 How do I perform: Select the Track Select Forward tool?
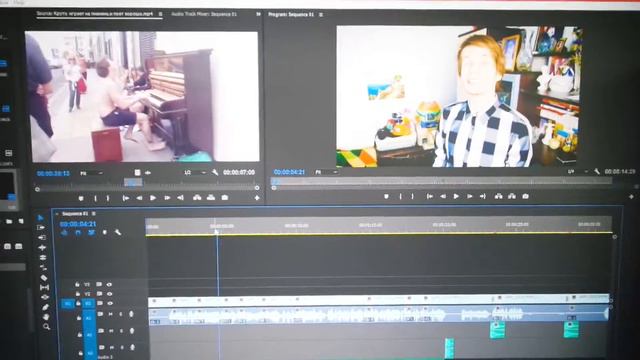41,227
